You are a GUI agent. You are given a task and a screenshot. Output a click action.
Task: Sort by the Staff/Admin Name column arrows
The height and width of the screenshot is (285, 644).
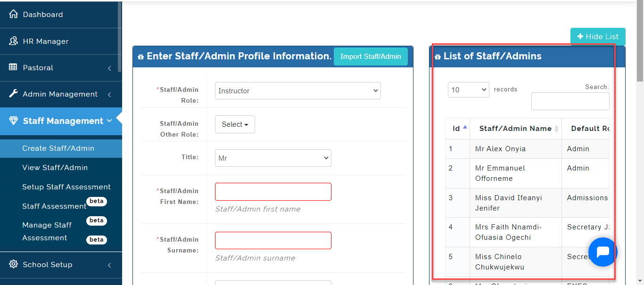pos(556,129)
